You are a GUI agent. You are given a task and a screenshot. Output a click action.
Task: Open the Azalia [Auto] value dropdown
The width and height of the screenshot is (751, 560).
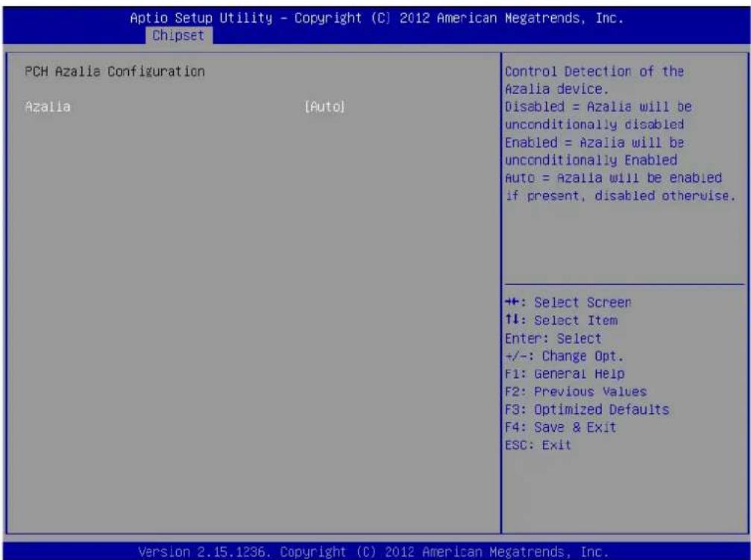pos(324,107)
